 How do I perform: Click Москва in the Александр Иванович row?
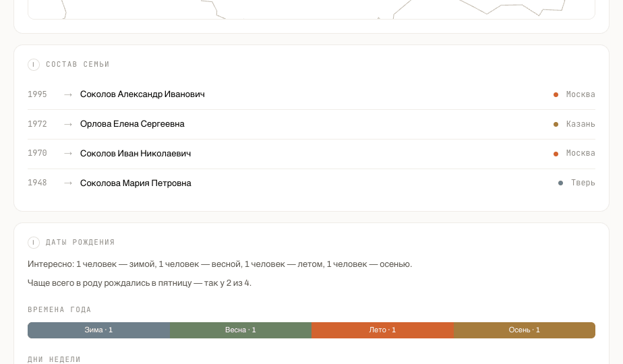click(x=581, y=94)
